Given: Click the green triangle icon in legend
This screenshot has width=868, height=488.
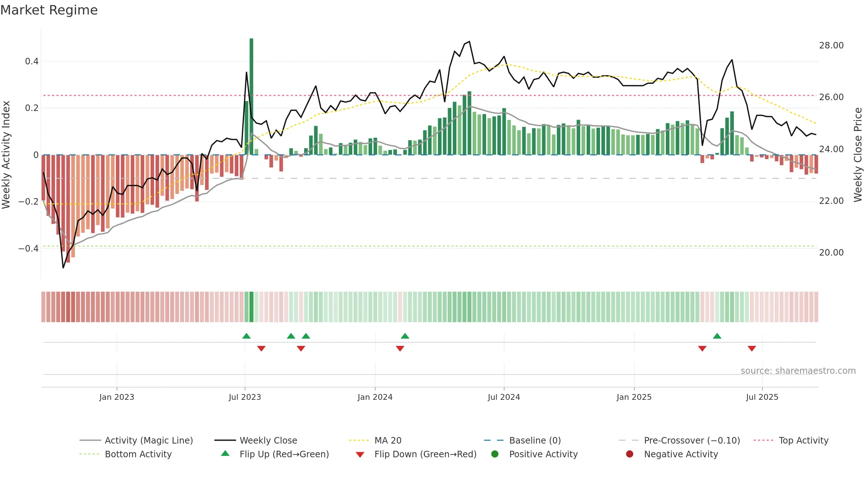Looking at the screenshot, I should tap(225, 453).
